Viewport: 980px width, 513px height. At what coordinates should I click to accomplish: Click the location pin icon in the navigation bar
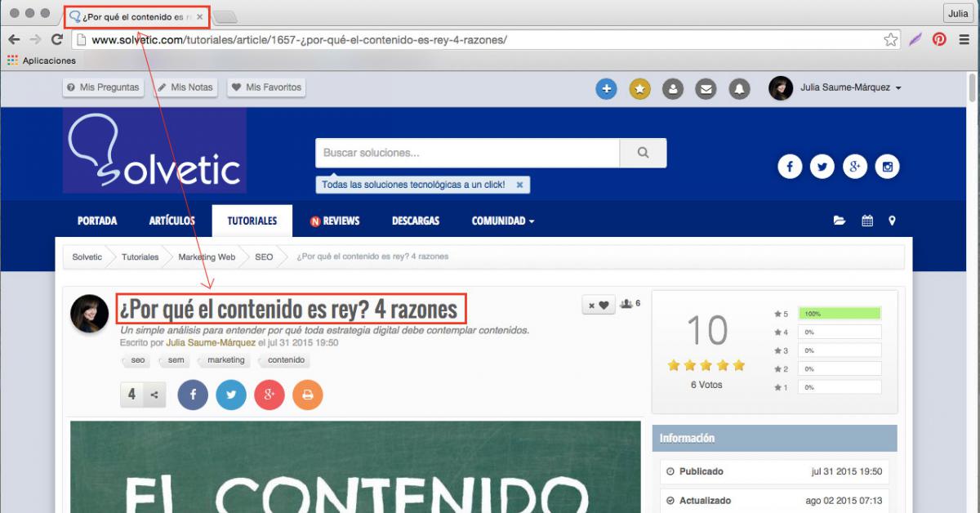892,221
